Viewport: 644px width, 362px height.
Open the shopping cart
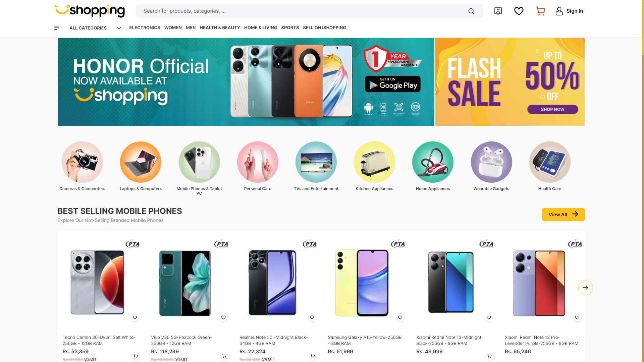coord(540,11)
